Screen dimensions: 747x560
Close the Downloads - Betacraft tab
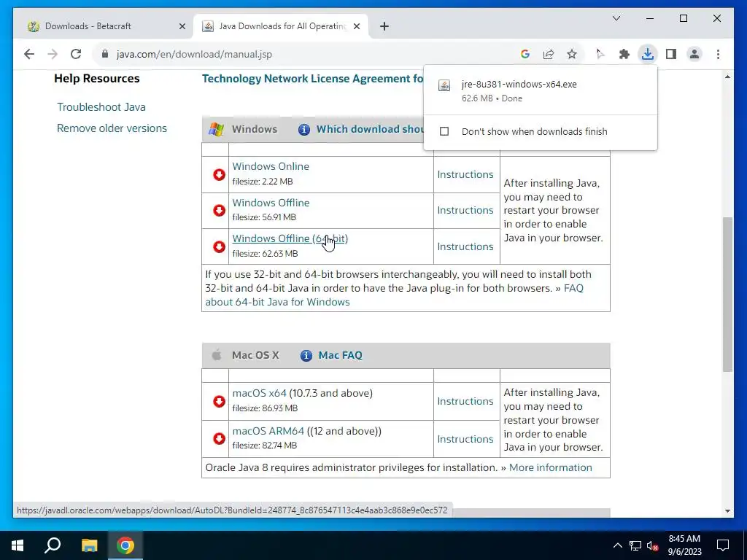(182, 26)
